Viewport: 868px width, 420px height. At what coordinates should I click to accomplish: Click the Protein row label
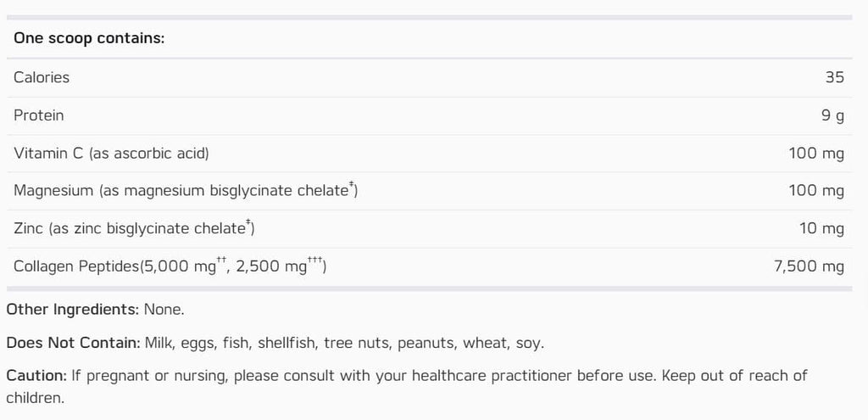(39, 115)
